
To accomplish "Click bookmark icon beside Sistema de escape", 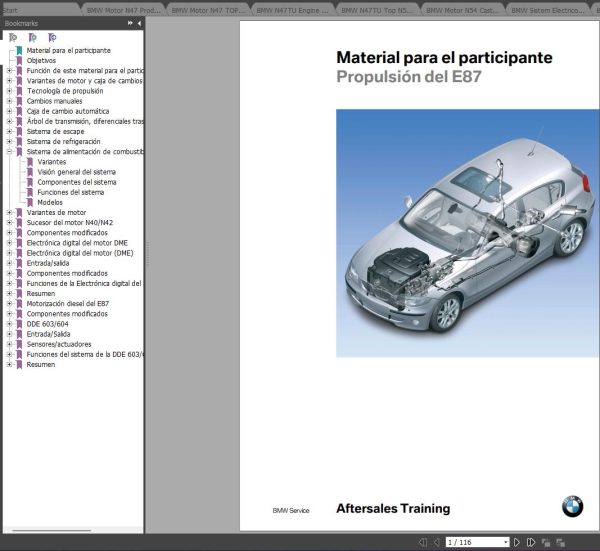I will [19, 131].
